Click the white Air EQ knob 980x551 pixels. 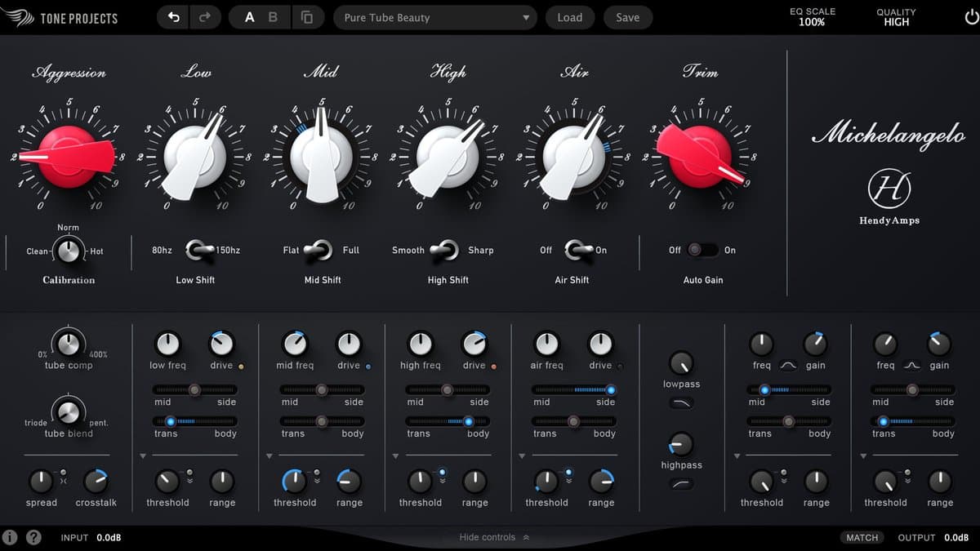point(574,157)
